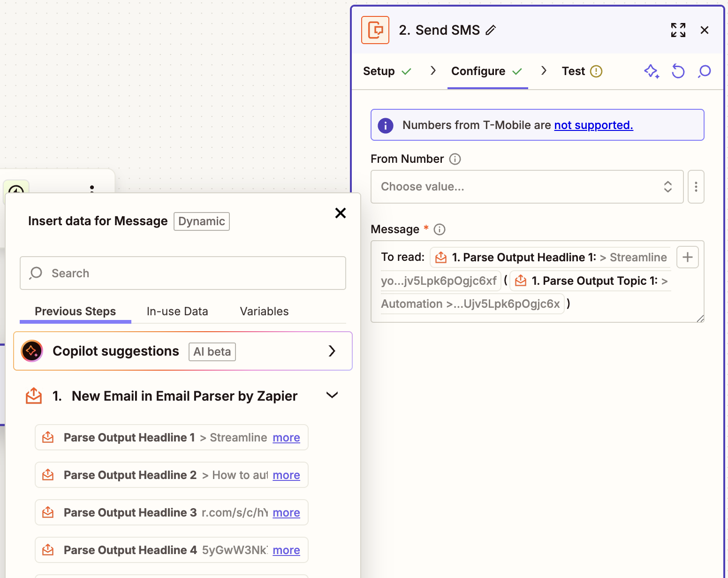Click the Email Parser step icon
The width and height of the screenshot is (728, 578).
point(34,395)
